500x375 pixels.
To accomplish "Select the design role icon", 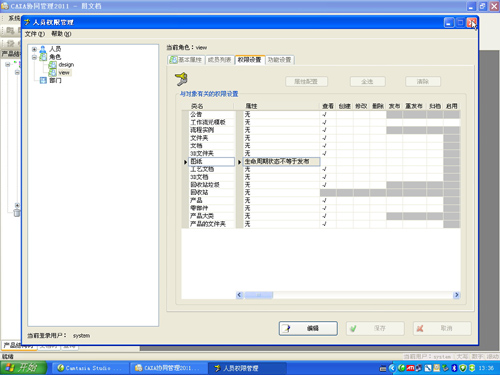I will coord(52,65).
